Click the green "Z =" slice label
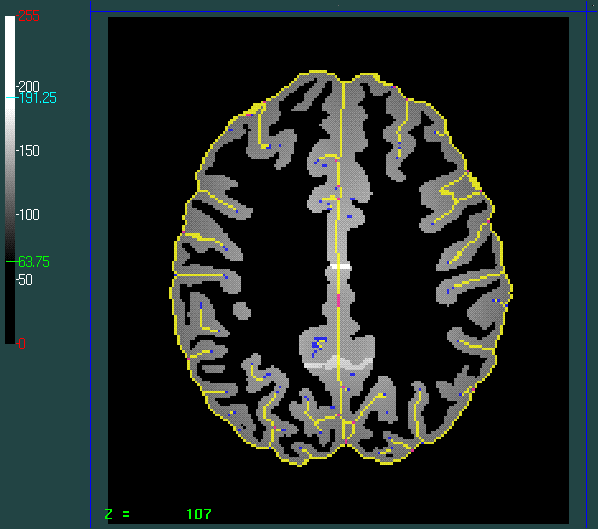Viewport: 598px width, 529px height. click(x=117, y=514)
